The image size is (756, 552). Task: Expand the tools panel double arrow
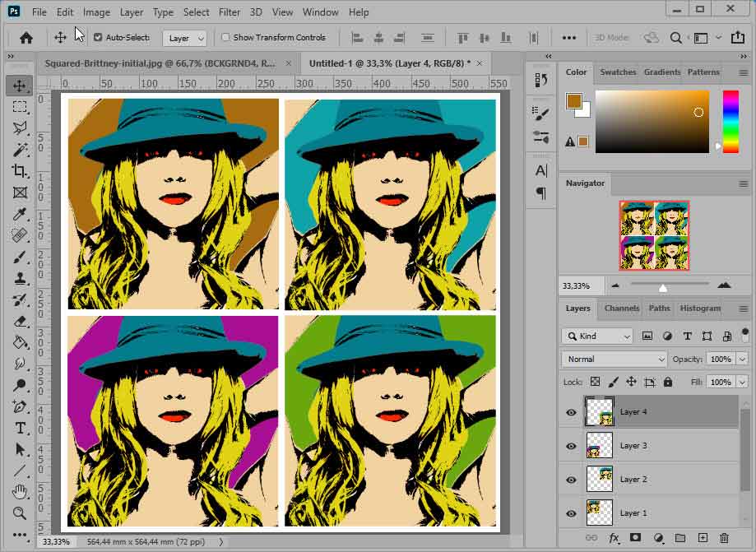click(x=11, y=57)
